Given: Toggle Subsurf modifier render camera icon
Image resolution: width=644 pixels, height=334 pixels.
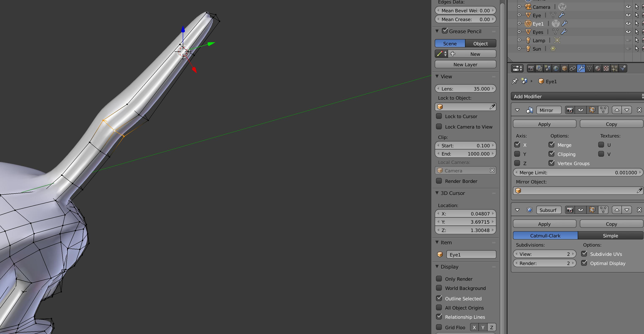Looking at the screenshot, I should click(x=570, y=210).
